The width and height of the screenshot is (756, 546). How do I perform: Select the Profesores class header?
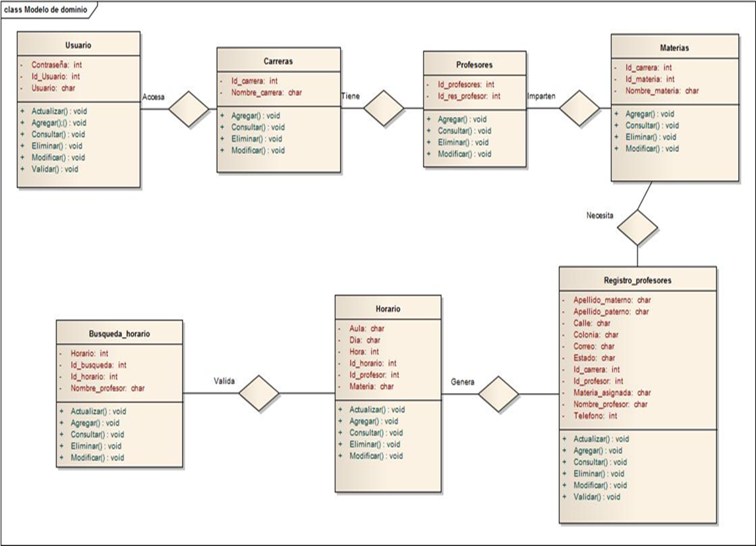475,65
